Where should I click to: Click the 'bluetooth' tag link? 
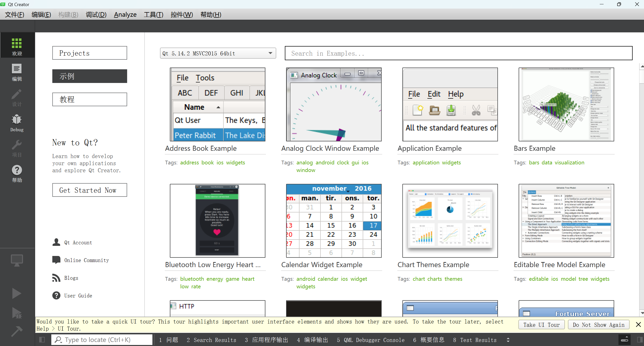coord(192,279)
